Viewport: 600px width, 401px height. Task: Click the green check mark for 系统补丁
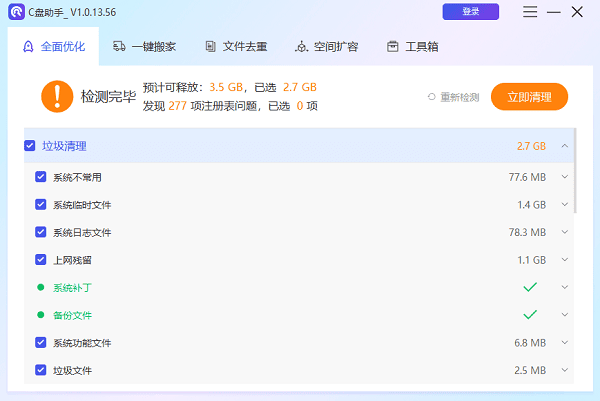click(x=530, y=287)
